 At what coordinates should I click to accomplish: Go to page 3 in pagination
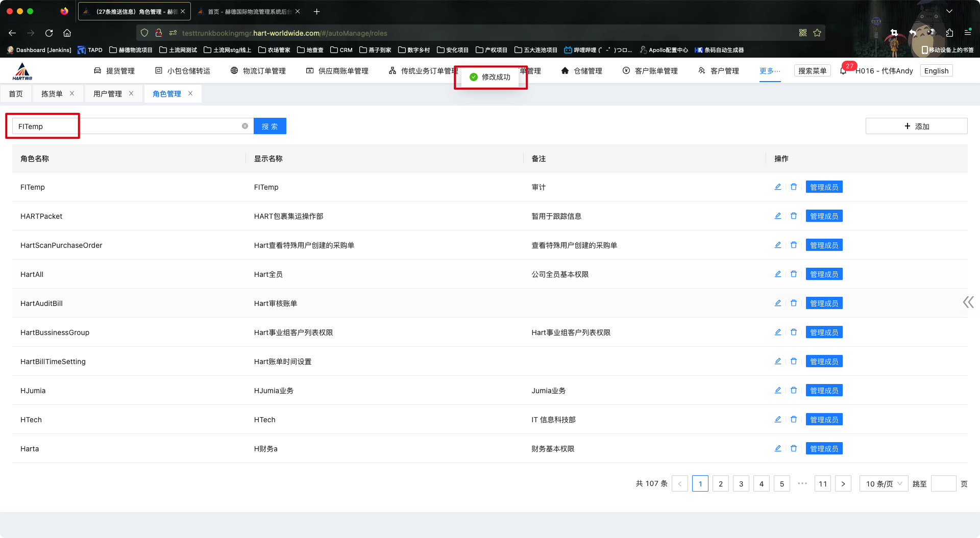point(741,484)
